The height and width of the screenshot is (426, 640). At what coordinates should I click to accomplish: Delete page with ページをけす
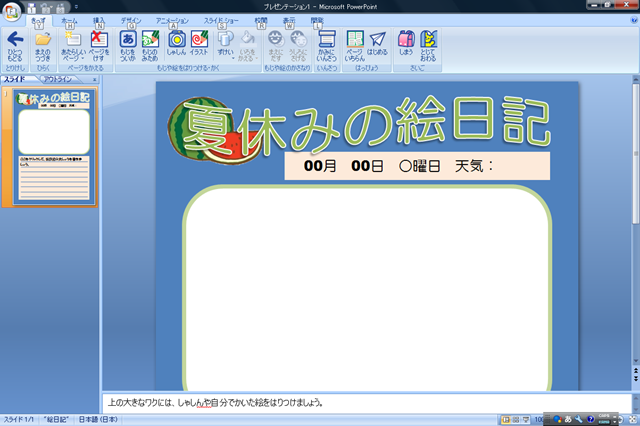click(99, 46)
